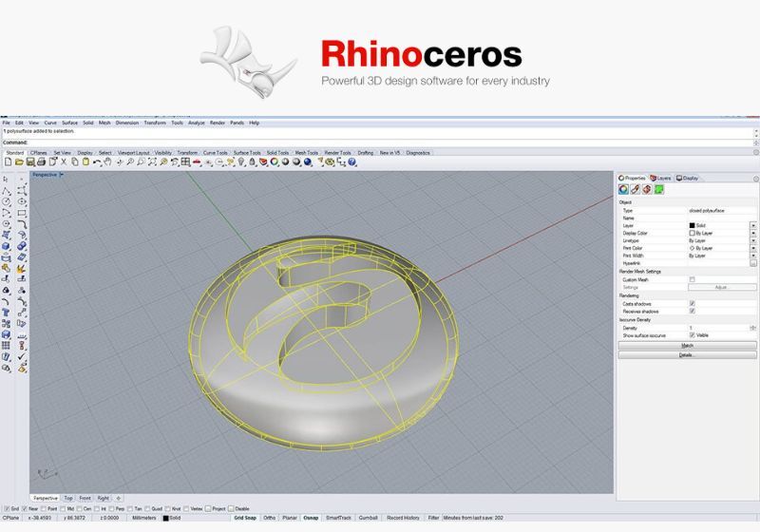
Task: Select the Pan hand tool
Action: (107, 161)
